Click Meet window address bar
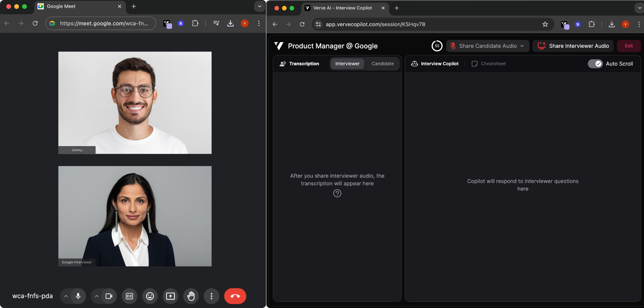This screenshot has height=308, width=644. tap(101, 23)
